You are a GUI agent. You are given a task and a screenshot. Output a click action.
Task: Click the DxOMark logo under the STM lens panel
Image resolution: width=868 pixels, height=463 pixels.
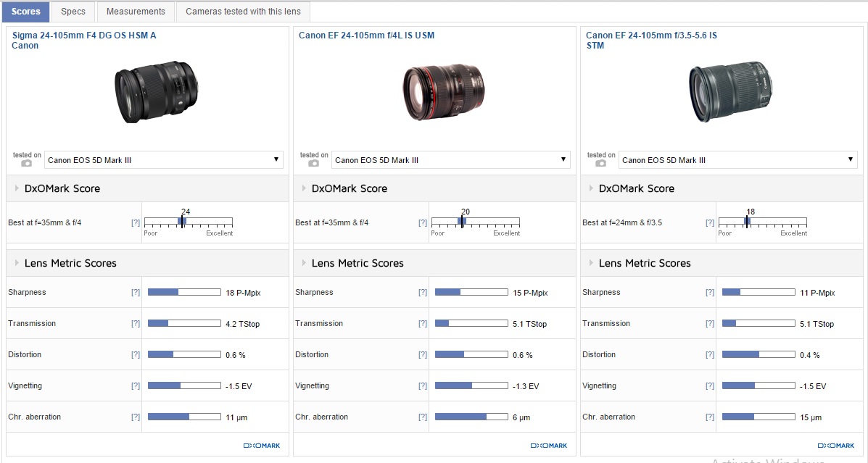[836, 446]
